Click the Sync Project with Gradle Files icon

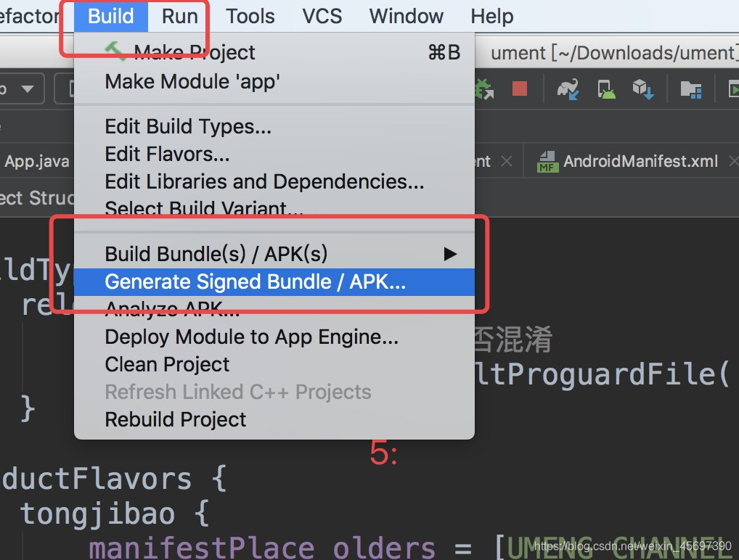tap(568, 89)
